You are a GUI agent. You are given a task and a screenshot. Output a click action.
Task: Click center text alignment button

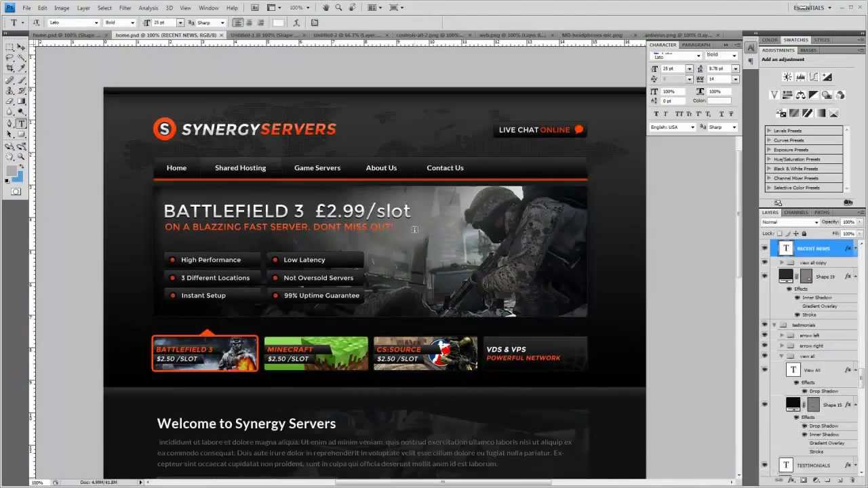coord(248,22)
